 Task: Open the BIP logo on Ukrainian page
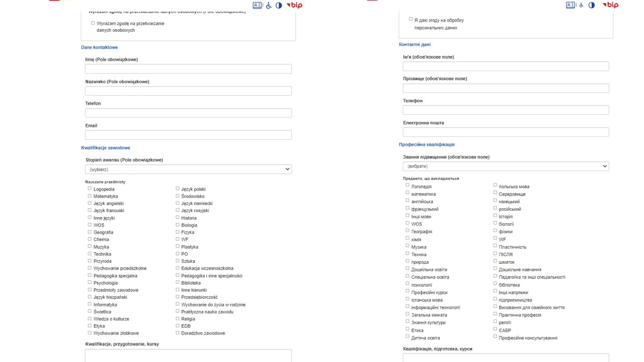[x=610, y=5]
